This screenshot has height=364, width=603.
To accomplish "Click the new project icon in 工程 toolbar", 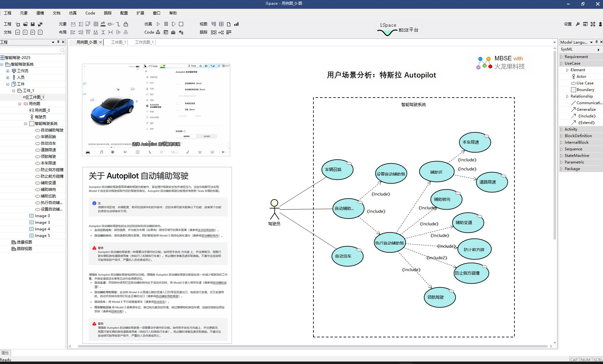I will tap(18, 24).
